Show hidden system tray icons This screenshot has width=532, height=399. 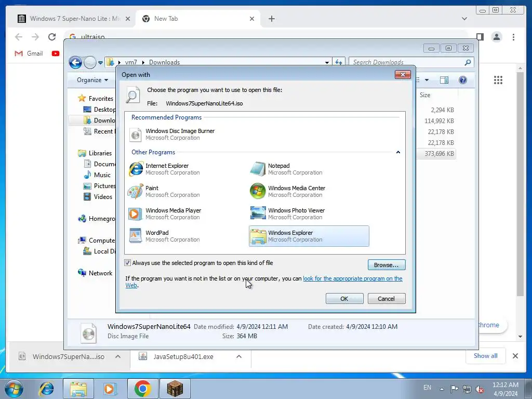pos(442,389)
